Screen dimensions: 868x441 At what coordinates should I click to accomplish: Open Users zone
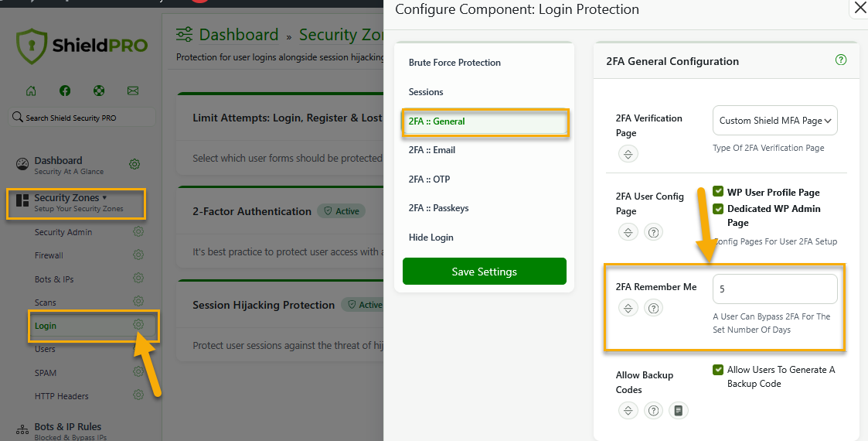click(44, 349)
